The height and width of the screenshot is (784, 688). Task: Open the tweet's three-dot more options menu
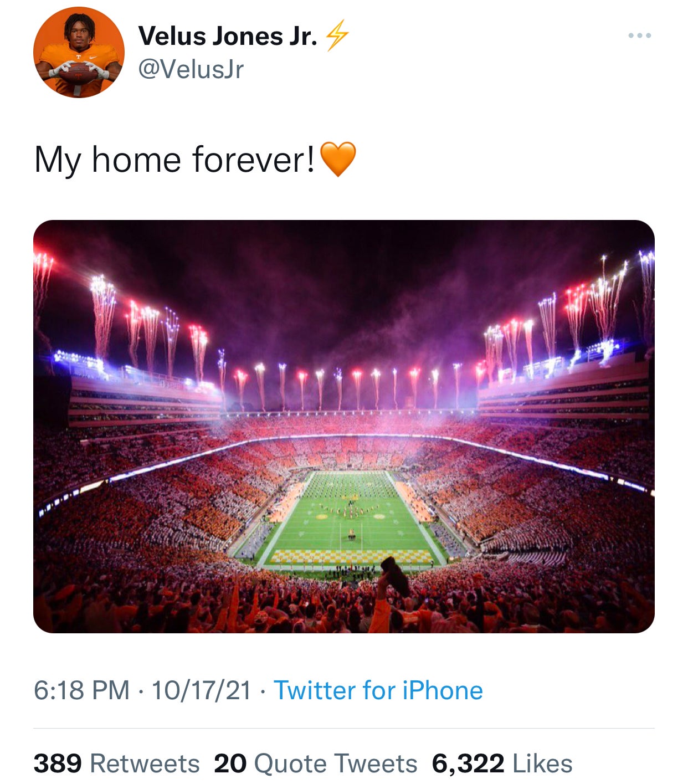(x=639, y=36)
